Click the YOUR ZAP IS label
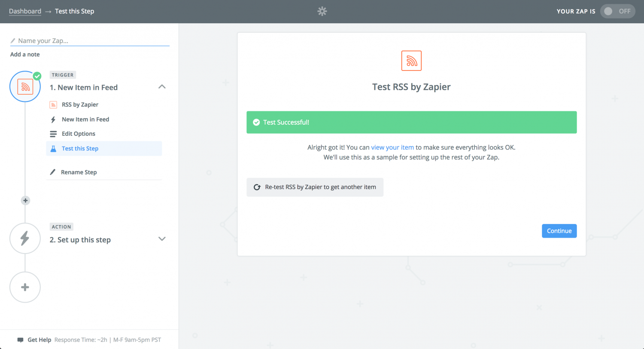 (576, 12)
